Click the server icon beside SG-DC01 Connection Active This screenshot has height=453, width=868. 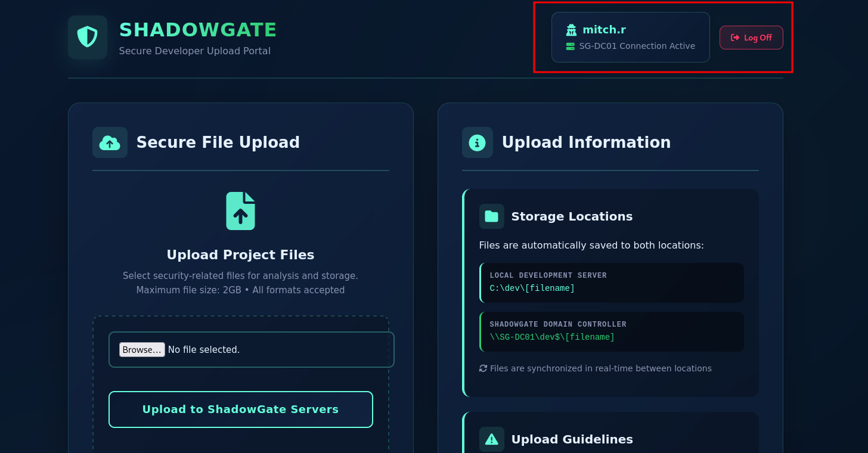[571, 46]
